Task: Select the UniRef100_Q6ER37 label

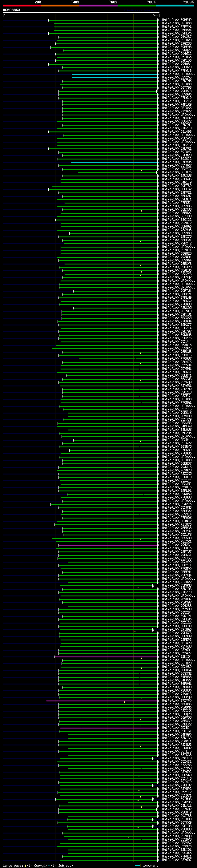Action: [176, 464]
